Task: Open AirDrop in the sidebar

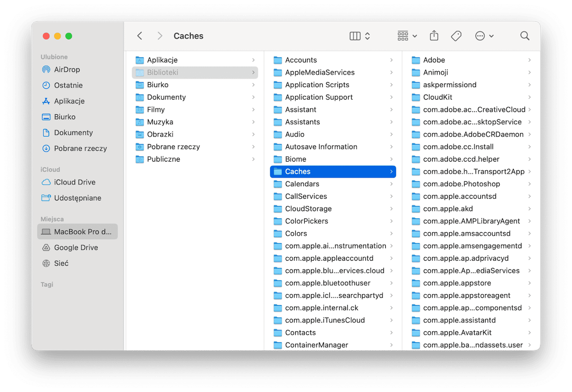Action: tap(77, 70)
